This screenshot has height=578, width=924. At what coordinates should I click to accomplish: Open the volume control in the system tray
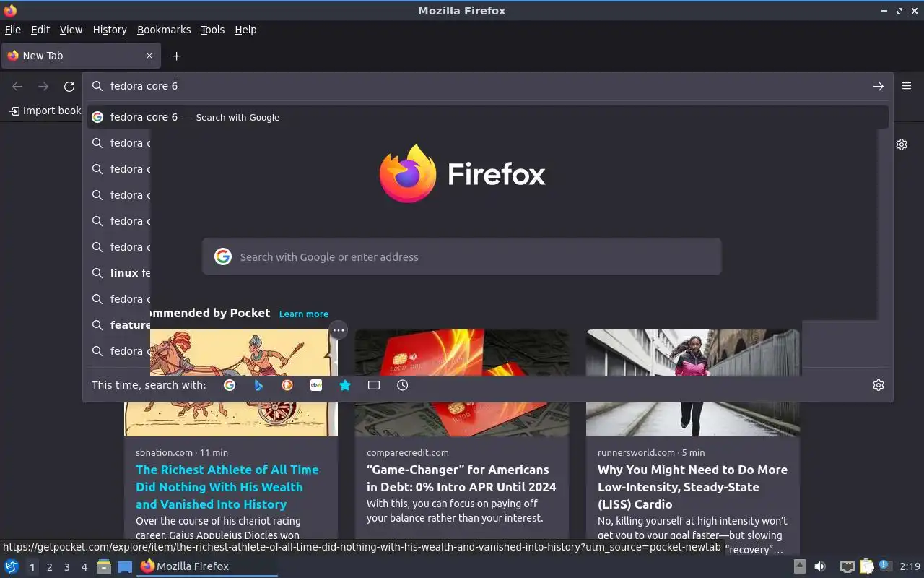[819, 566]
